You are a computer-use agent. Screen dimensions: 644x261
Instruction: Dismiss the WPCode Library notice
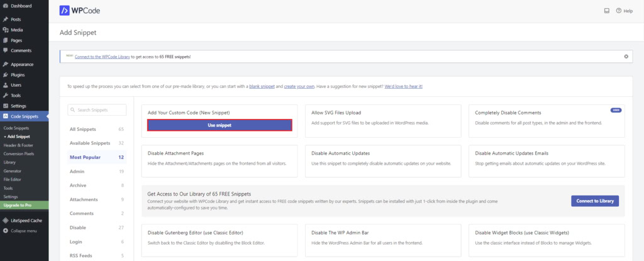tap(626, 57)
